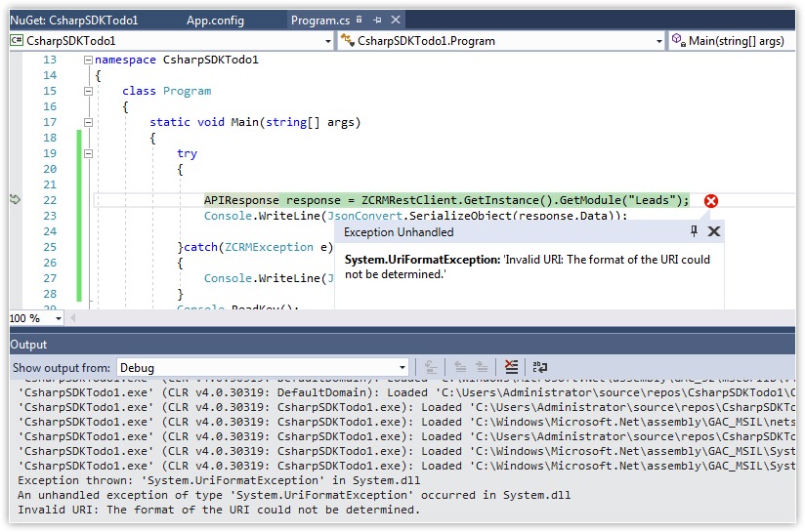This screenshot has width=805, height=532.
Task: Clear all output with the red X icon
Action: pyautogui.click(x=511, y=367)
